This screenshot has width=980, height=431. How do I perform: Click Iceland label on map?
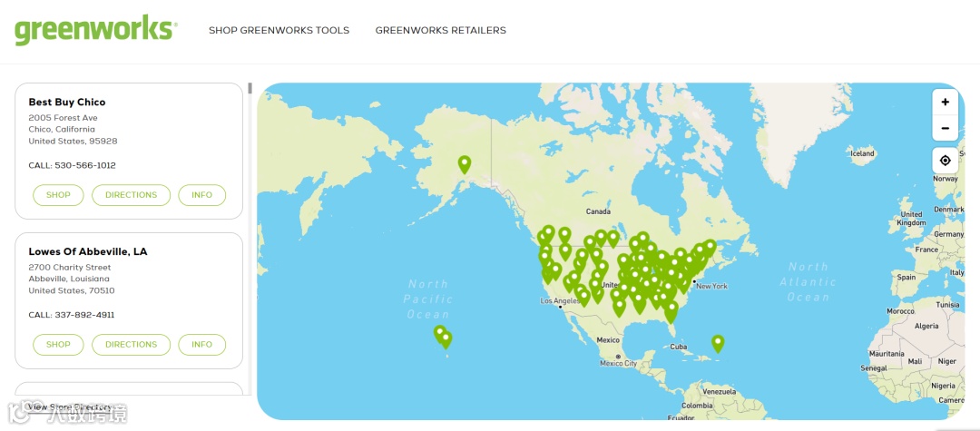[863, 153]
